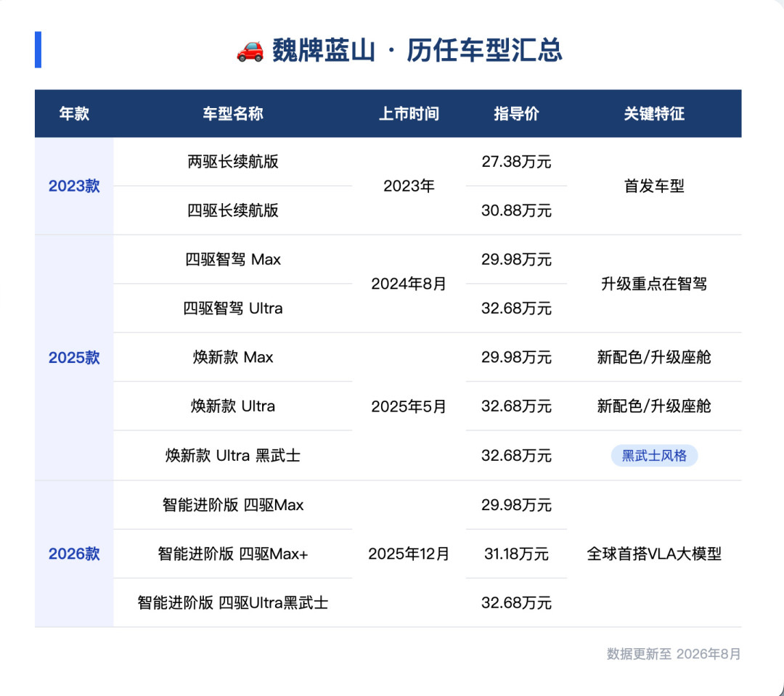Click the 27.38万元 price cell
Viewport: 784px width, 696px height.
pos(517,162)
